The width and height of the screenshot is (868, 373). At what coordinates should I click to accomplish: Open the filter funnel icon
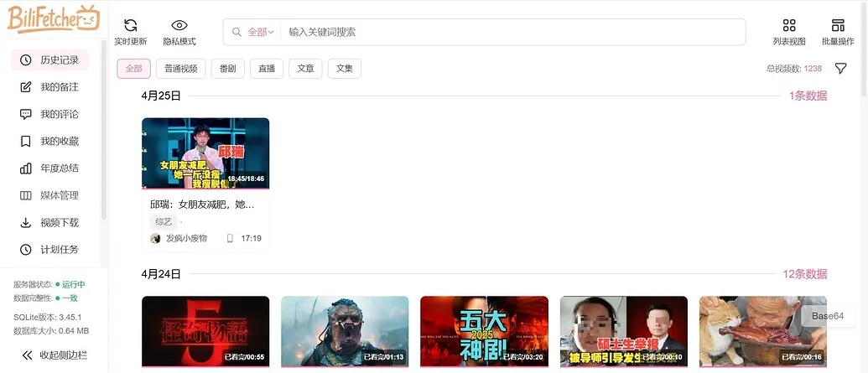tap(840, 69)
